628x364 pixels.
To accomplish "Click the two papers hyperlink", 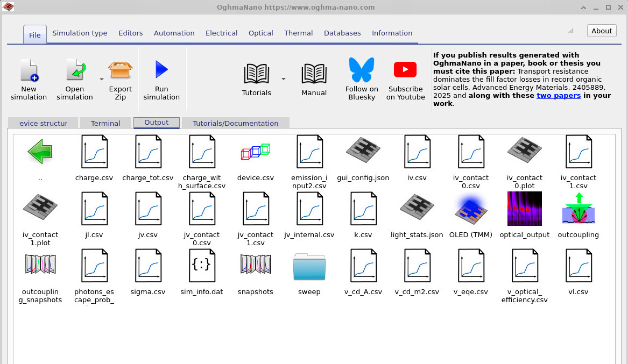I will click(x=558, y=95).
